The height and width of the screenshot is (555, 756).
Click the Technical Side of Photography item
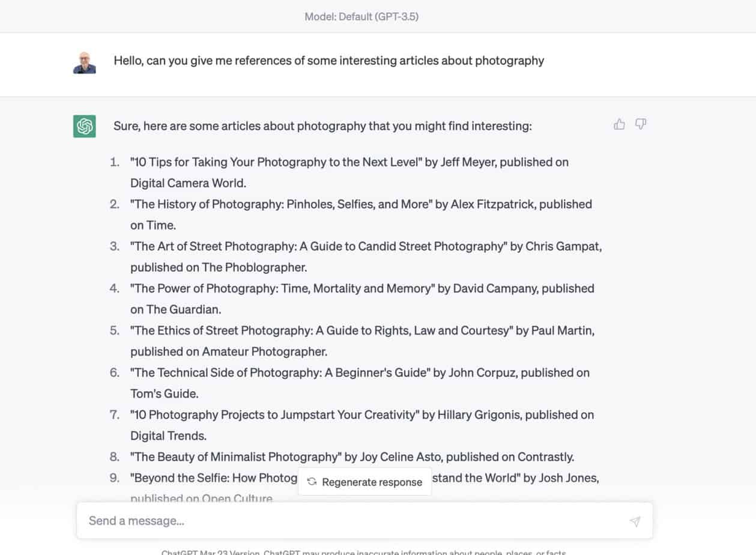tap(360, 383)
